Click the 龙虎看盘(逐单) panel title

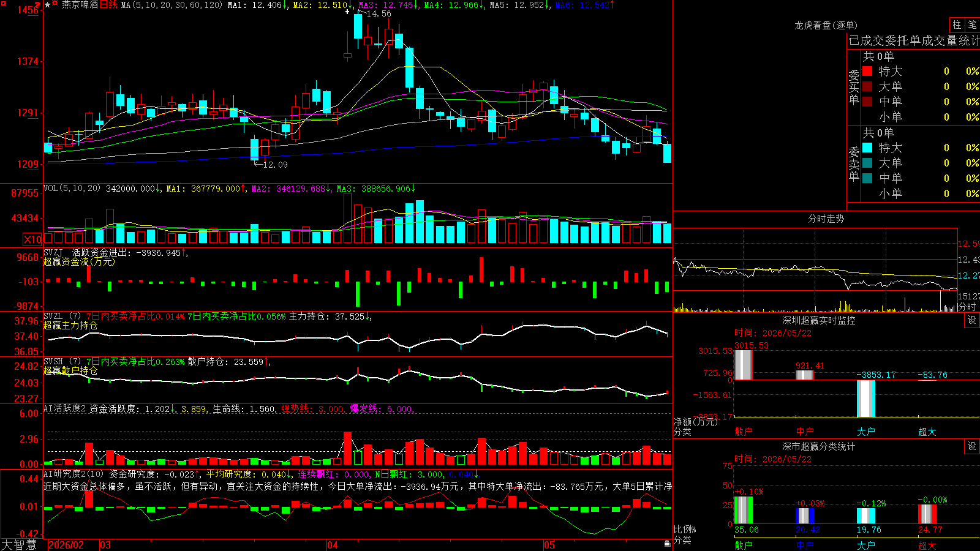[x=826, y=25]
